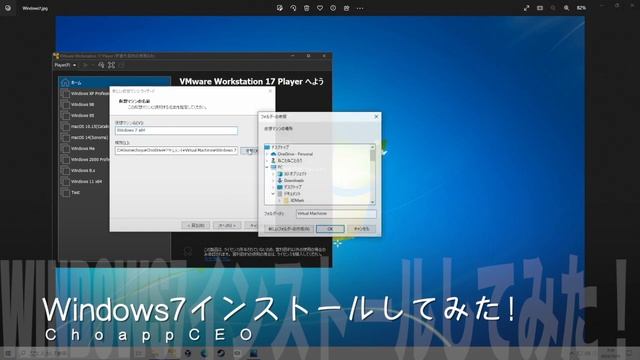This screenshot has width=640, height=360.
Task: Click the location path field in wizard
Action: (x=176, y=150)
